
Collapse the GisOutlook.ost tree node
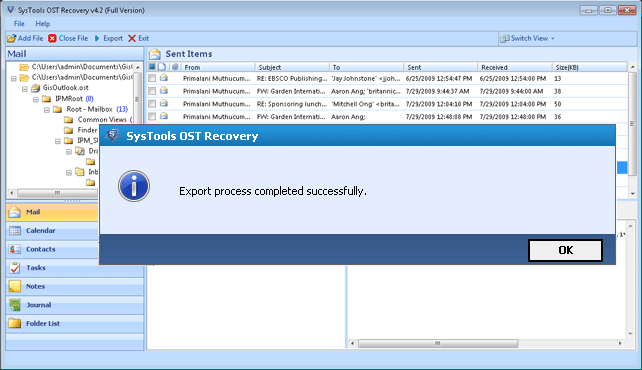click(25, 88)
